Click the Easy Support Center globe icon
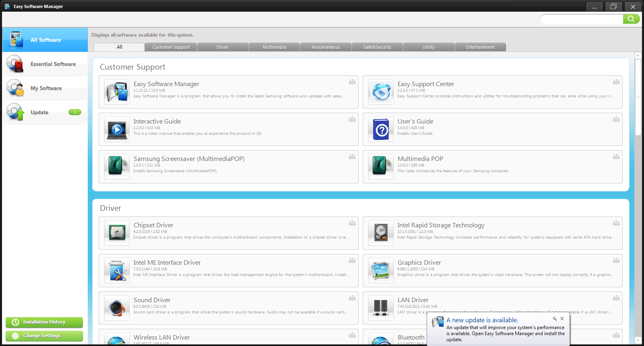Screen dimensions: 644x346 coord(381,92)
